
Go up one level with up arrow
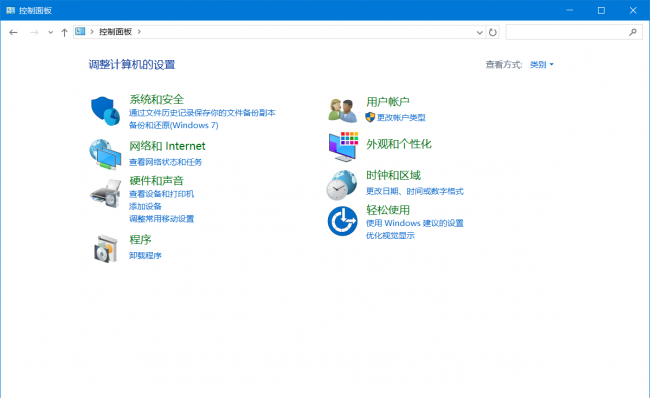pyautogui.click(x=64, y=32)
